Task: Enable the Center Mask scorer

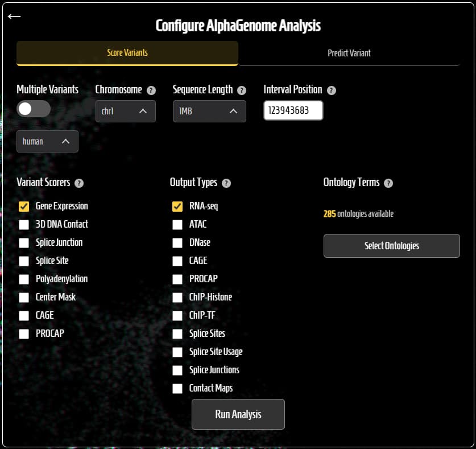Action: 24,298
